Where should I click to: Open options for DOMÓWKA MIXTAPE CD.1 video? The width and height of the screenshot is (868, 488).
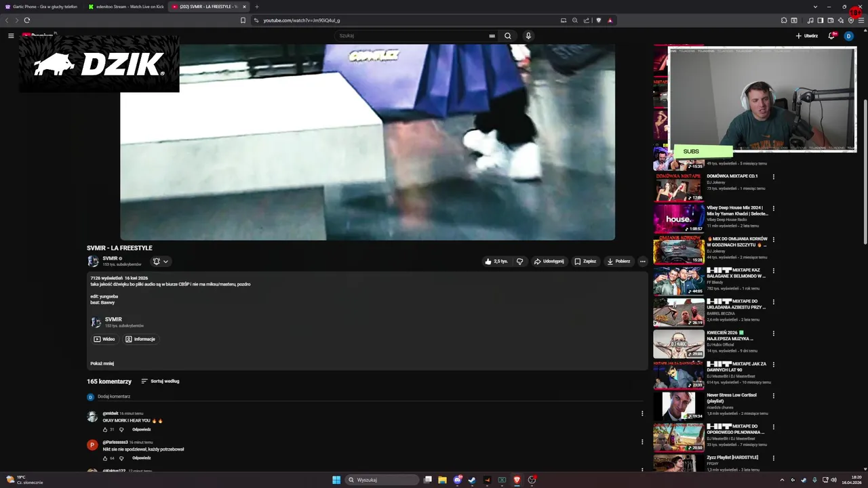point(773,177)
